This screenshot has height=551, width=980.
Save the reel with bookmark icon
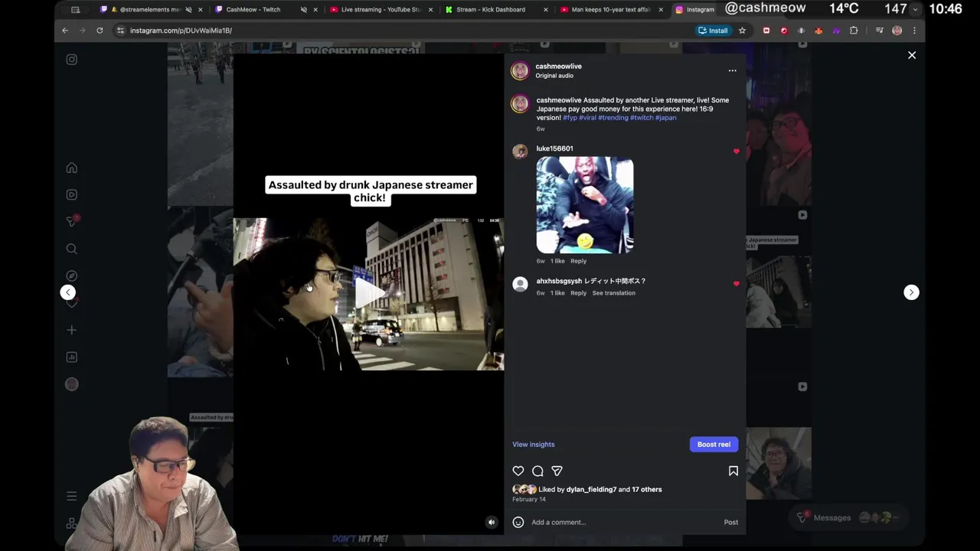733,471
